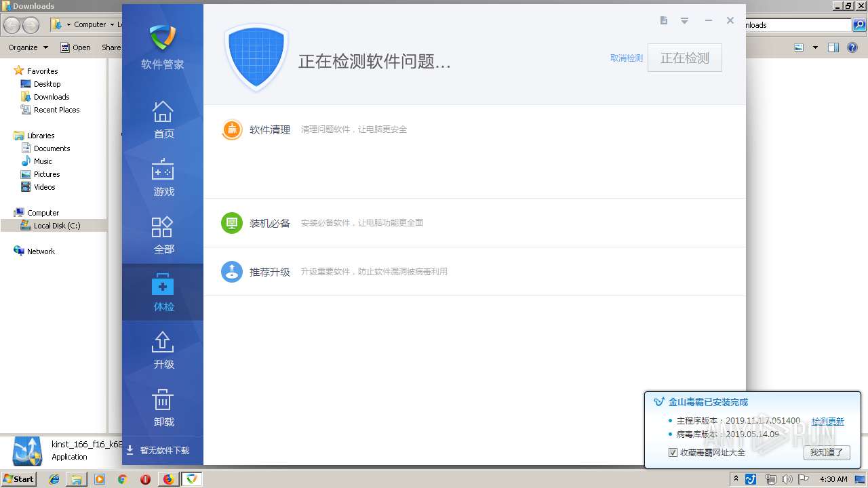Click the 推荐升级 blue icon

point(232,272)
